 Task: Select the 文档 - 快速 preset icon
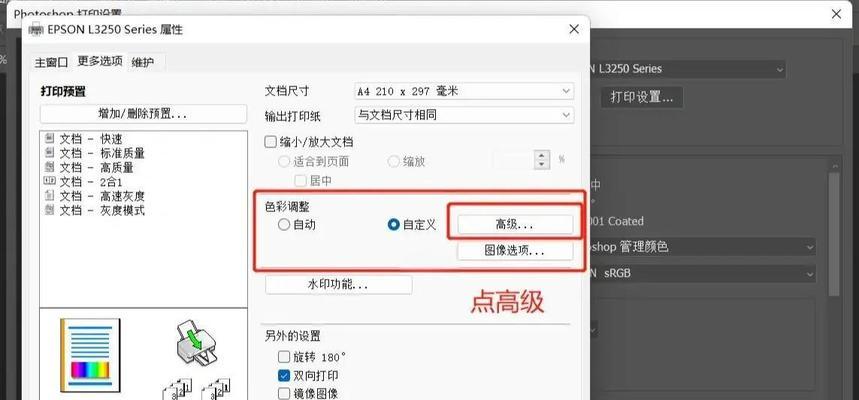(49, 139)
